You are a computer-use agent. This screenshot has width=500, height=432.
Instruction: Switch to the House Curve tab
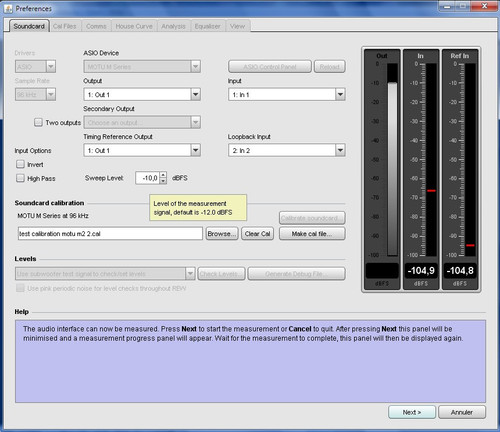coord(134,26)
